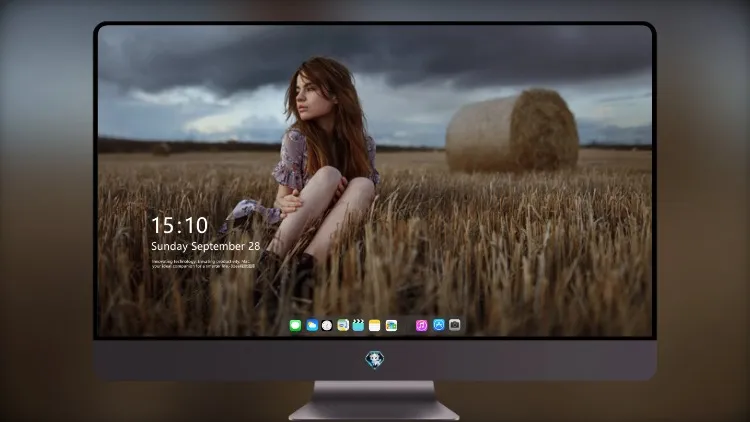Screen dimensions: 750x422
Task: Open the Photos gallery icon in dock
Action: pos(391,325)
